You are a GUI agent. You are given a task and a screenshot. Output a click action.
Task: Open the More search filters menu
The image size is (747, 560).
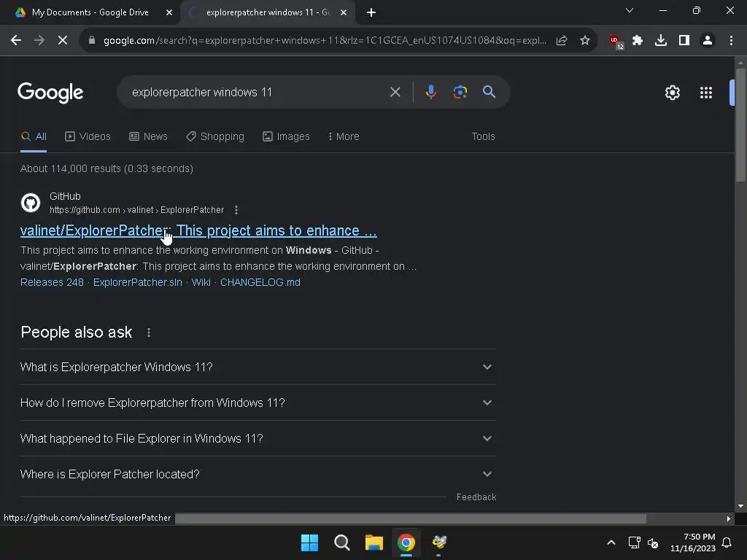pyautogui.click(x=344, y=136)
